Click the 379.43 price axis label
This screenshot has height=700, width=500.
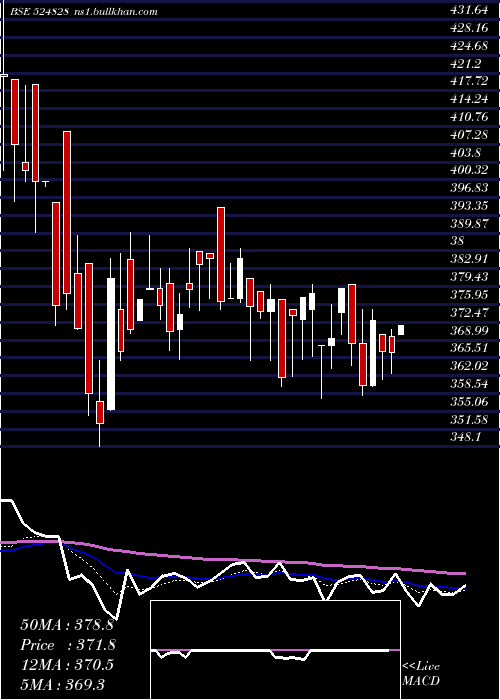coord(469,277)
